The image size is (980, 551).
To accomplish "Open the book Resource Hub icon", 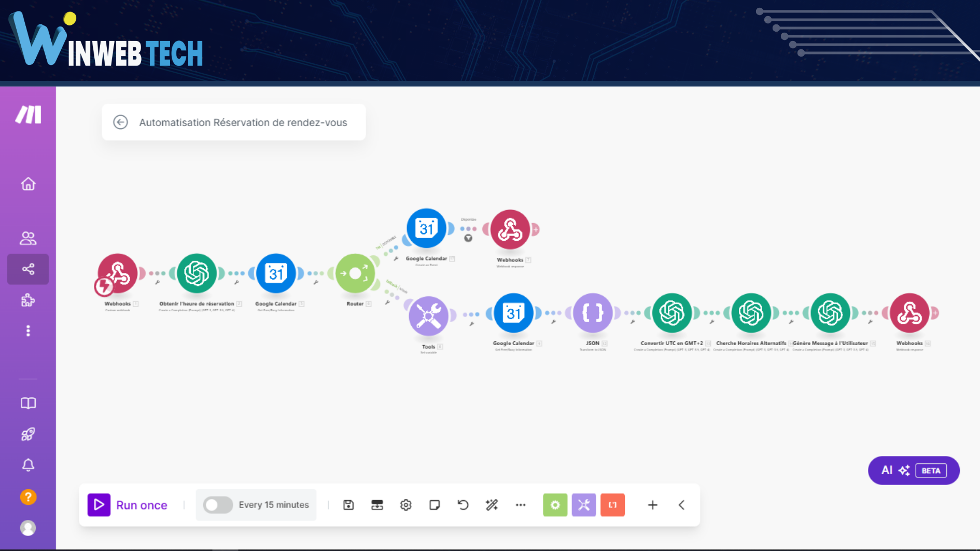I will coord(28,403).
